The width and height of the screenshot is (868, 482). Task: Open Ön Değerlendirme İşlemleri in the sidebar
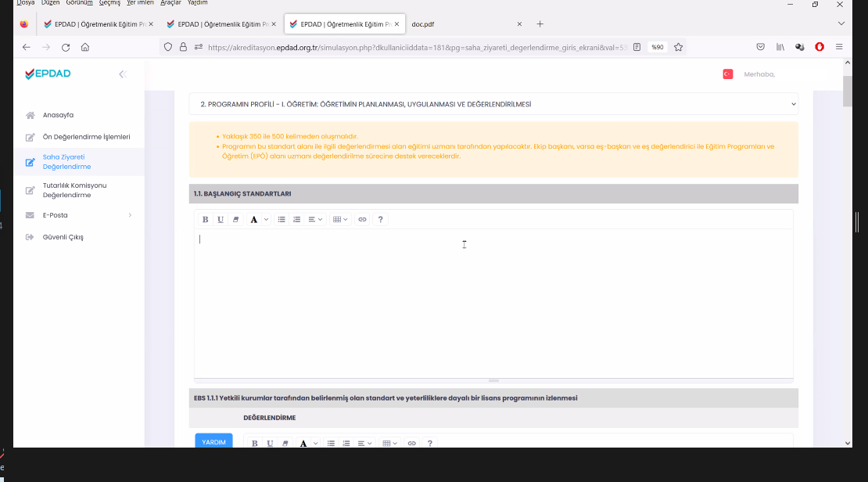coord(86,137)
